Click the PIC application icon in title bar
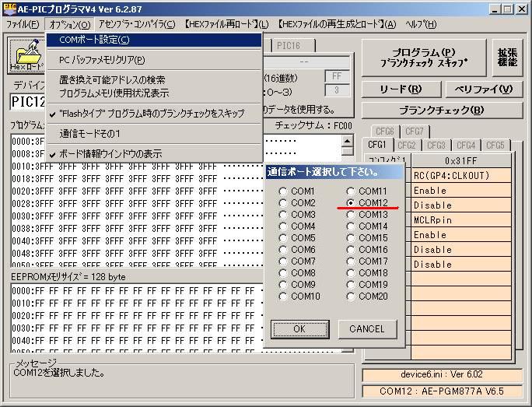532x407 pixels. click(x=9, y=9)
